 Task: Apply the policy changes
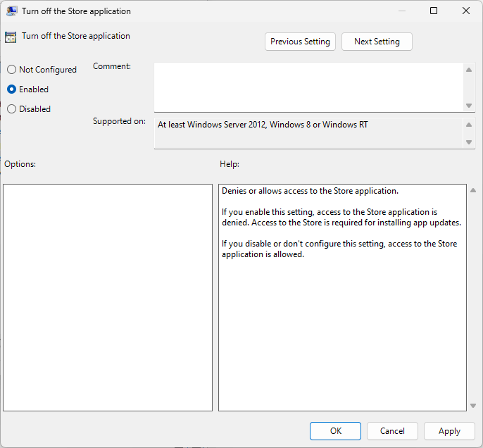449,431
